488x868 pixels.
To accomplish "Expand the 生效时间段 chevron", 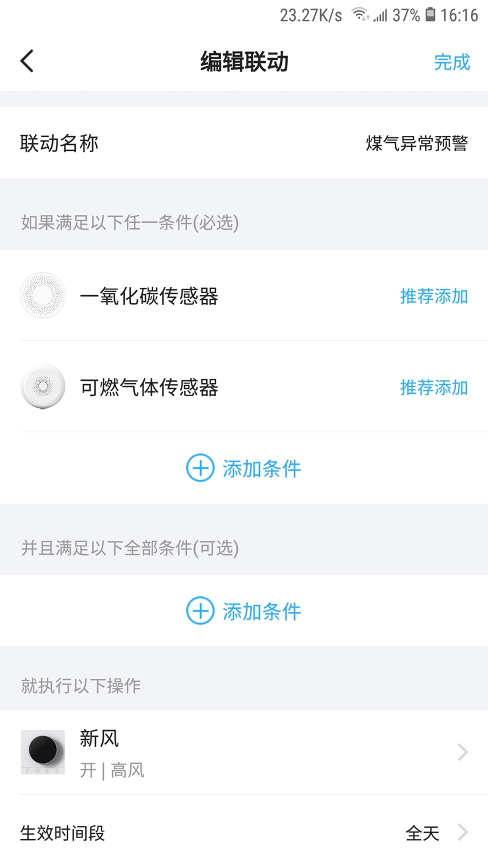I will [x=463, y=833].
